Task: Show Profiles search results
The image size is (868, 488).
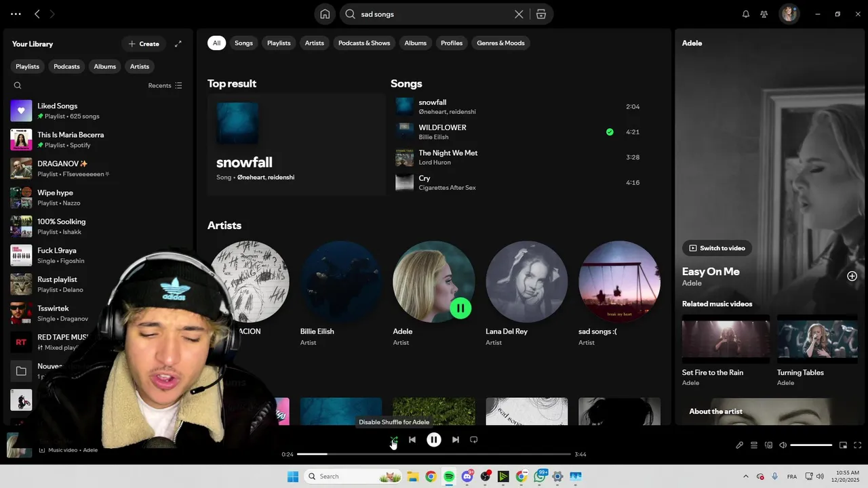Action: click(452, 43)
